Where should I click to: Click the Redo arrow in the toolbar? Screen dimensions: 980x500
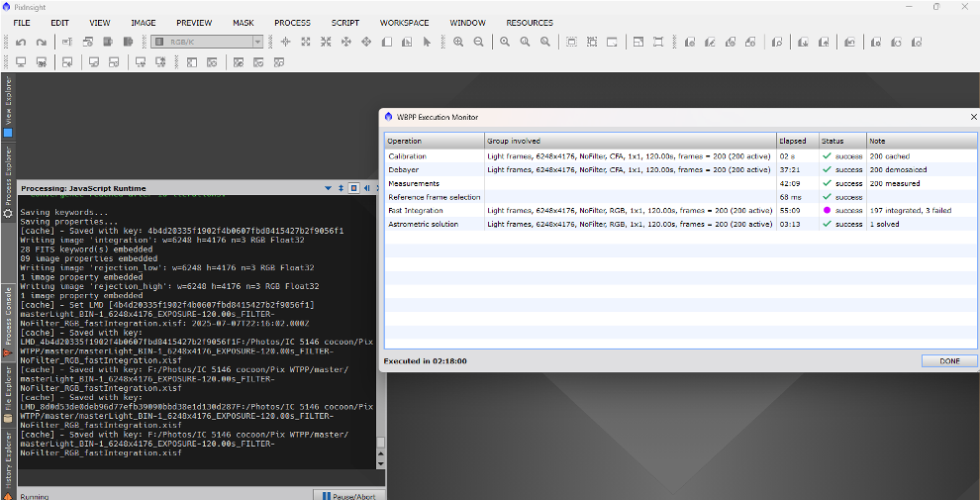tap(41, 43)
